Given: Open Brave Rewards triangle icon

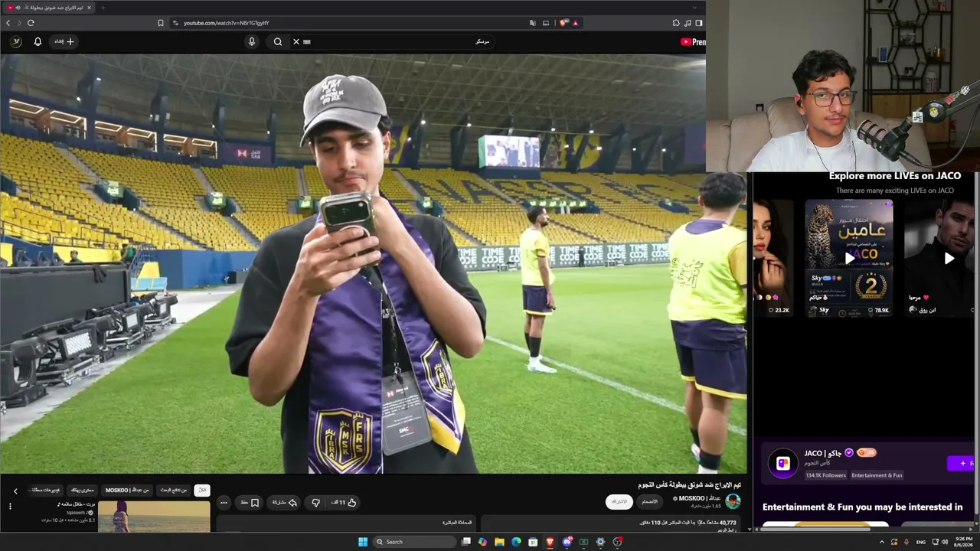Looking at the screenshot, I should pos(575,23).
